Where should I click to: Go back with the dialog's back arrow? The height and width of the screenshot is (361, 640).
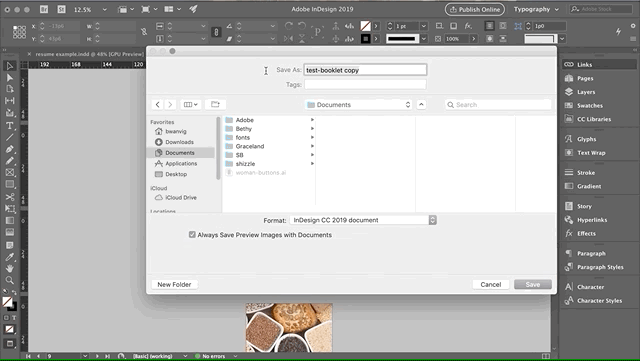tap(158, 105)
